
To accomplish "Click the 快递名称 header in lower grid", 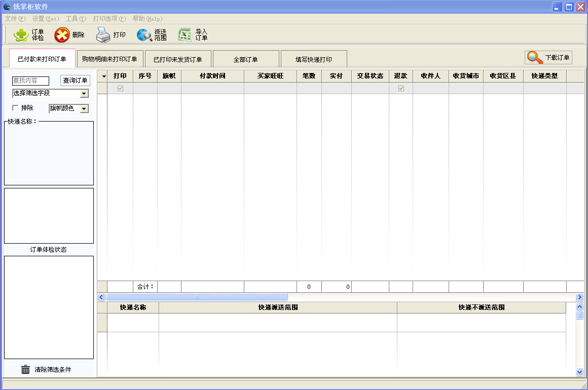I will point(133,307).
